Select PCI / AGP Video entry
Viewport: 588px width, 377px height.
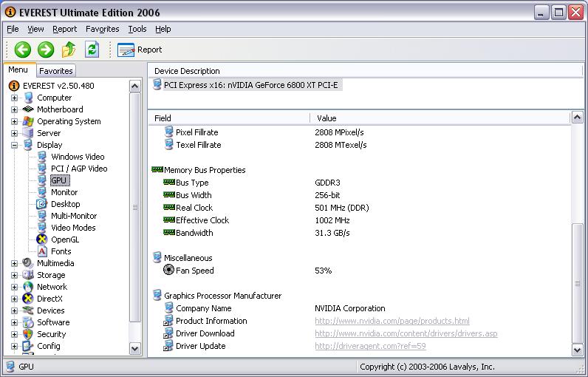click(x=79, y=169)
